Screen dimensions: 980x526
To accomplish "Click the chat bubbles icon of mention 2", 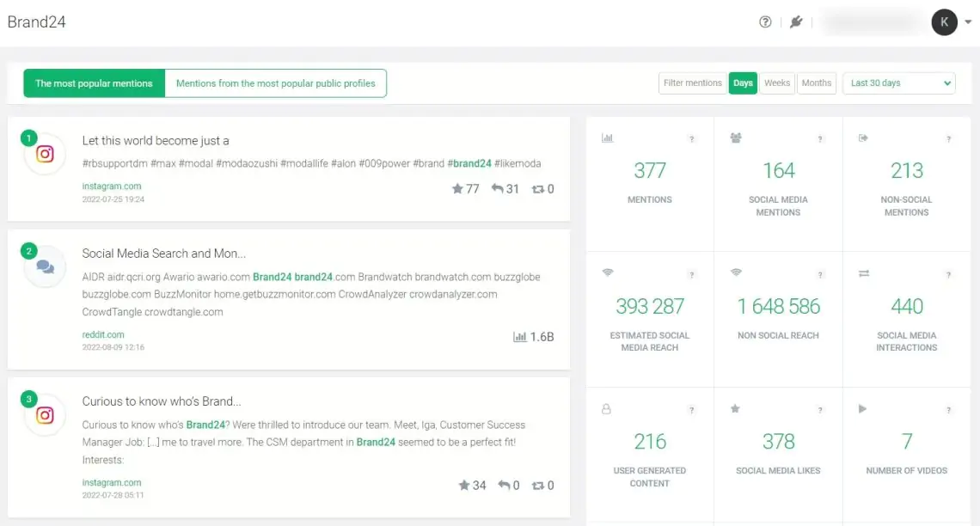I will point(45,267).
